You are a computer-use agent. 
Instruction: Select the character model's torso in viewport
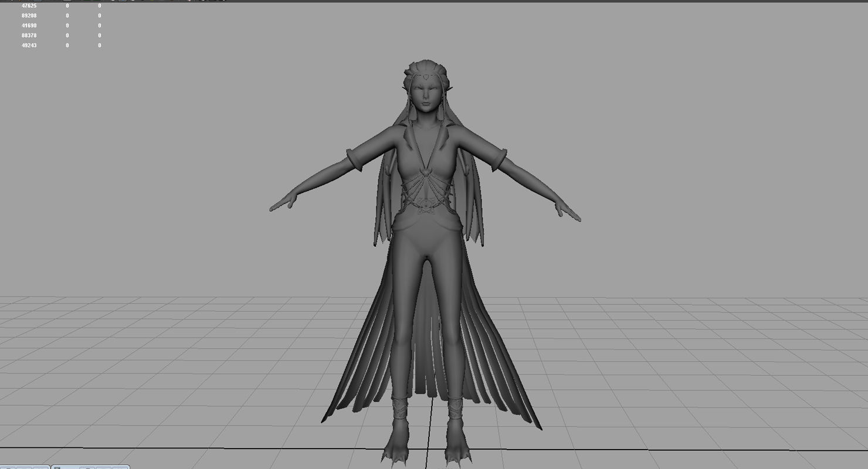427,176
